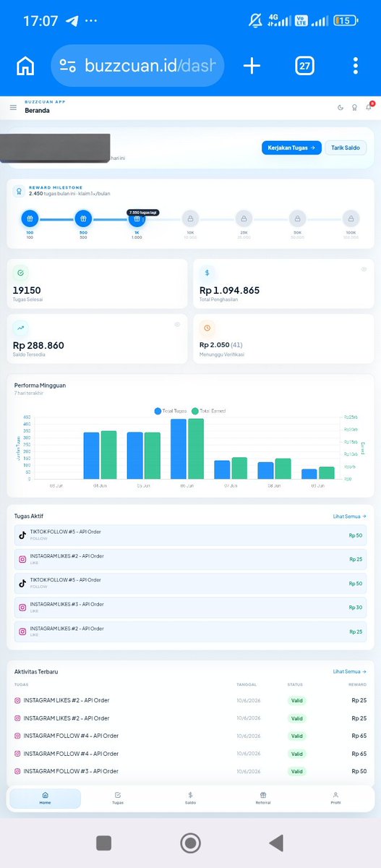
Task: Click the 19150 Tugas Selesai value
Action: tap(27, 290)
